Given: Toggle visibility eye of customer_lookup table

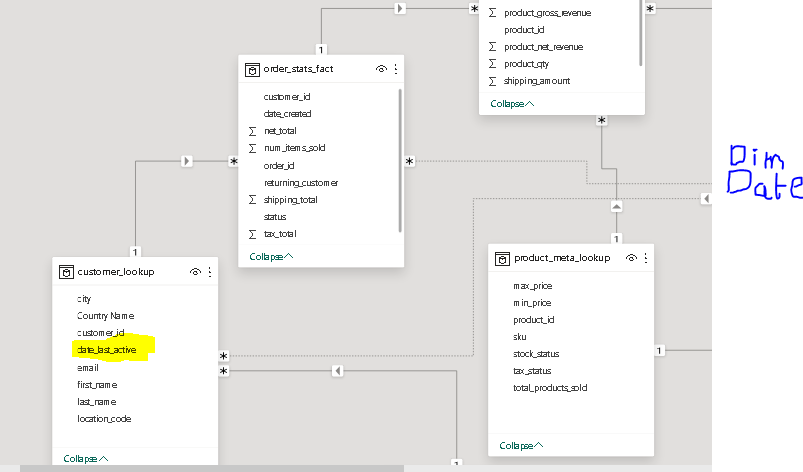Looking at the screenshot, I should coord(195,272).
